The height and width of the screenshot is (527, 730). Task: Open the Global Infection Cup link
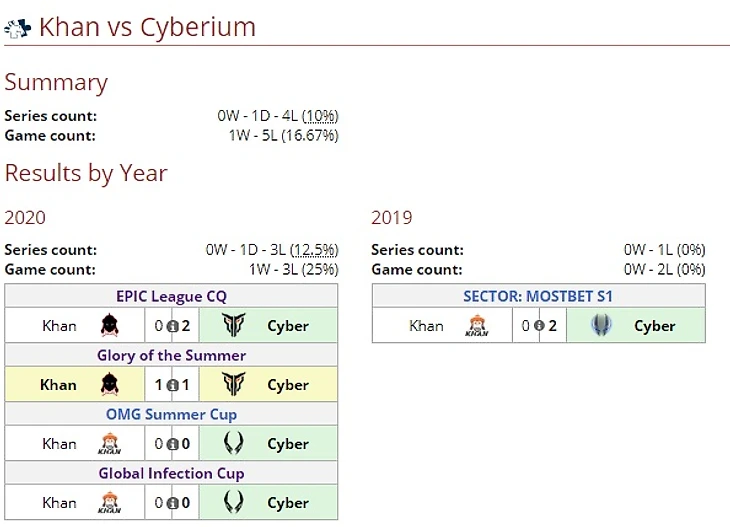[171, 473]
